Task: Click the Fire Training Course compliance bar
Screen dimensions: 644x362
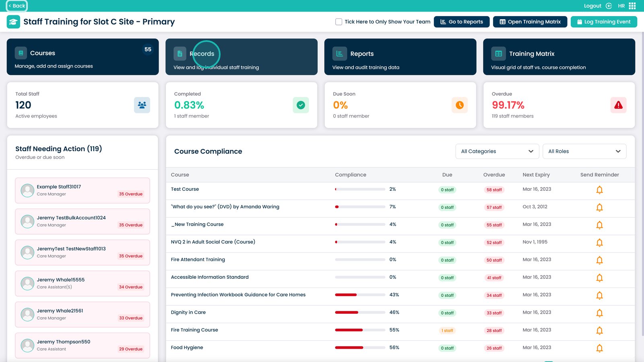Action: click(x=360, y=330)
